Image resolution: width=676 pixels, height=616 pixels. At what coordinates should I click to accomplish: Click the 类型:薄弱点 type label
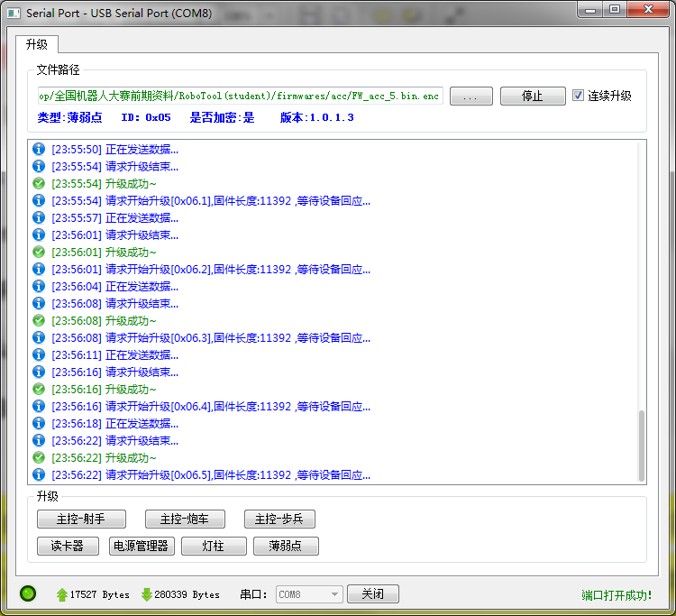point(69,117)
